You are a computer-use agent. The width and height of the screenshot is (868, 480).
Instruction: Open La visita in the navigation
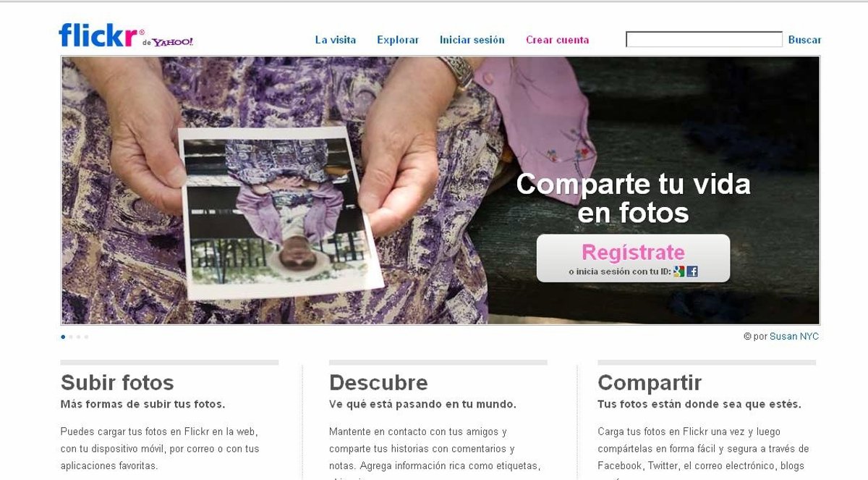tap(336, 40)
